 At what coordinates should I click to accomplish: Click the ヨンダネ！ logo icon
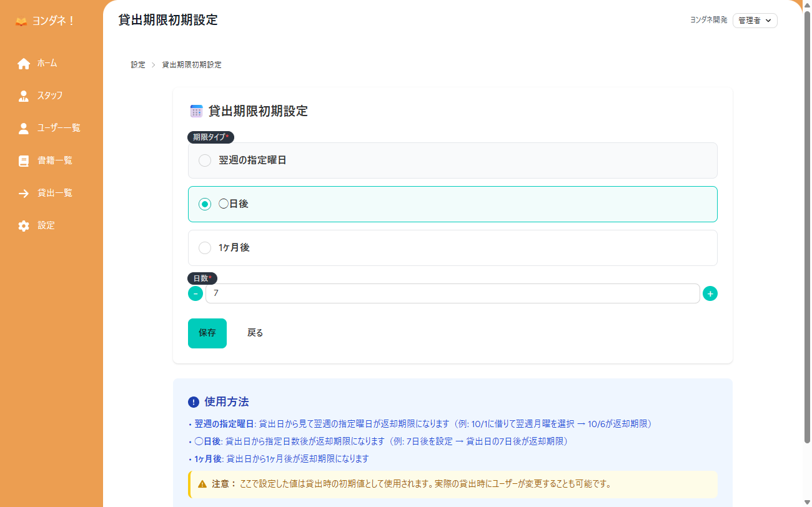tap(21, 21)
